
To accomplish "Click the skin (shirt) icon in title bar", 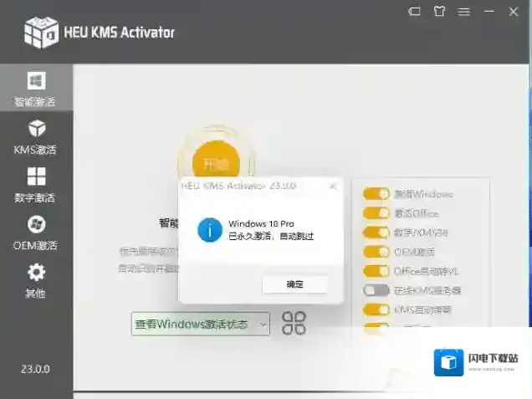I will coord(440,12).
